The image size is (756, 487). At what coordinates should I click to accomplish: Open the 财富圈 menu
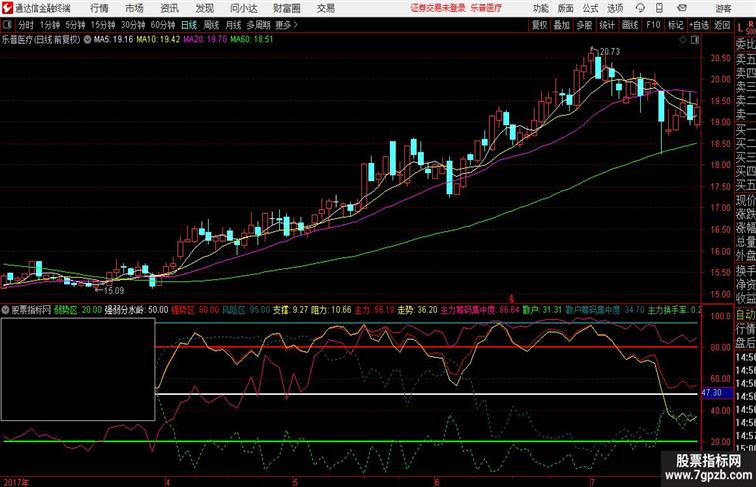287,8
